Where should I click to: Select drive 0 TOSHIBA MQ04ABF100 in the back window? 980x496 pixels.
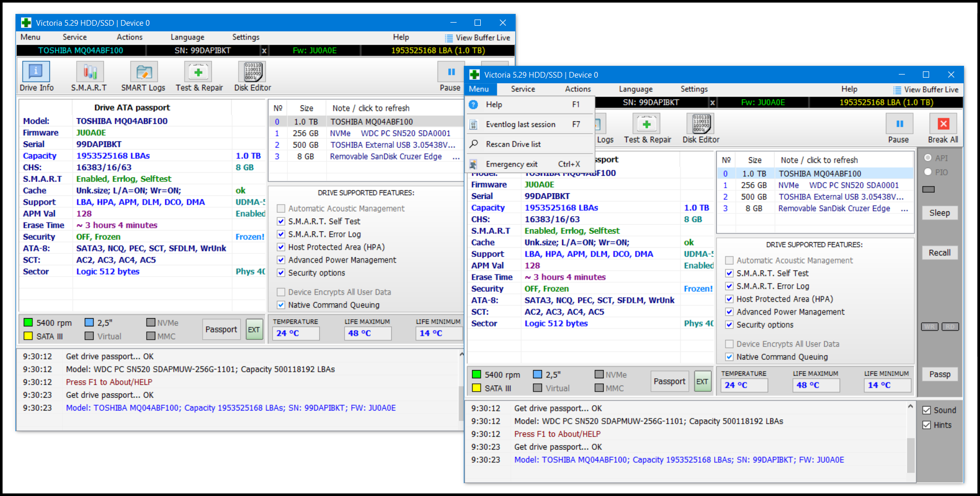(x=367, y=122)
